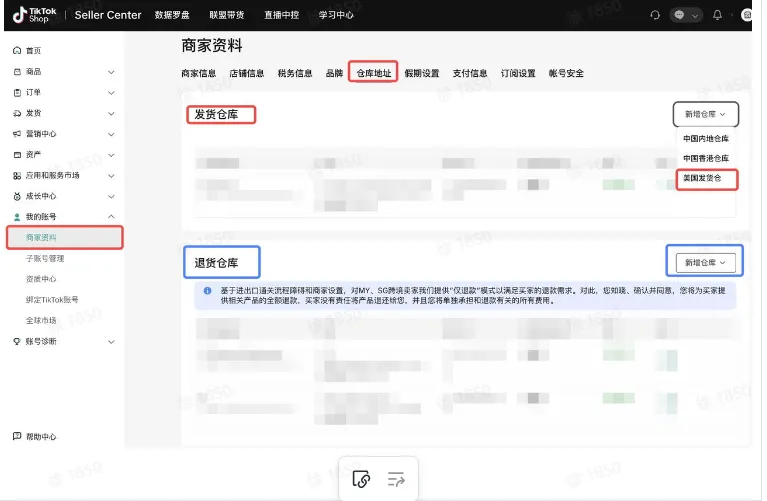
Task: Open 直播中控 in top navigation
Action: pyautogui.click(x=281, y=15)
